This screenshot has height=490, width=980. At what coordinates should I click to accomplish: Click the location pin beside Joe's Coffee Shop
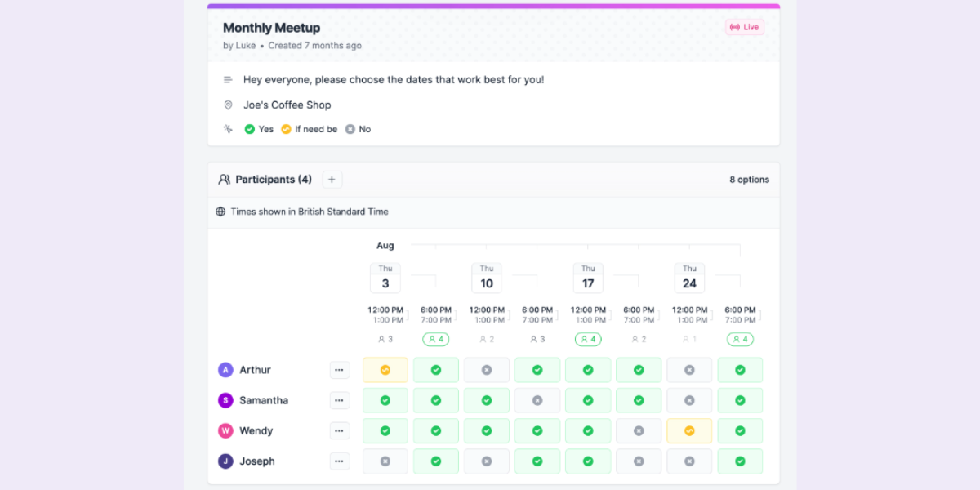[x=228, y=105]
